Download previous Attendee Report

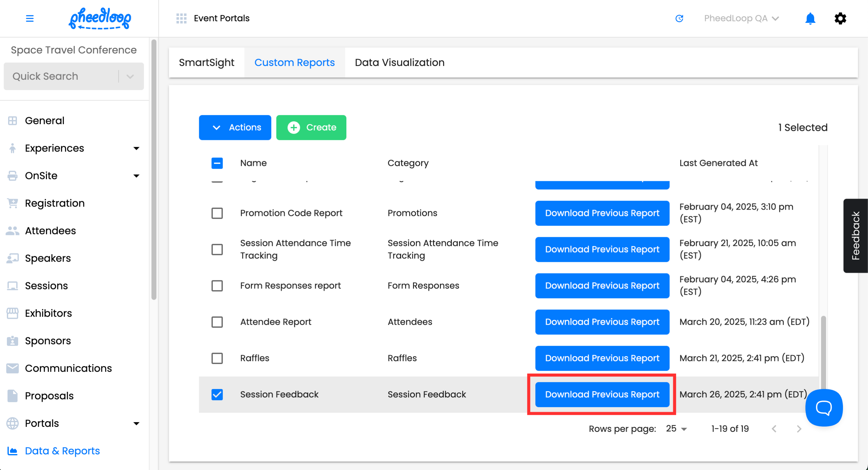tap(602, 322)
